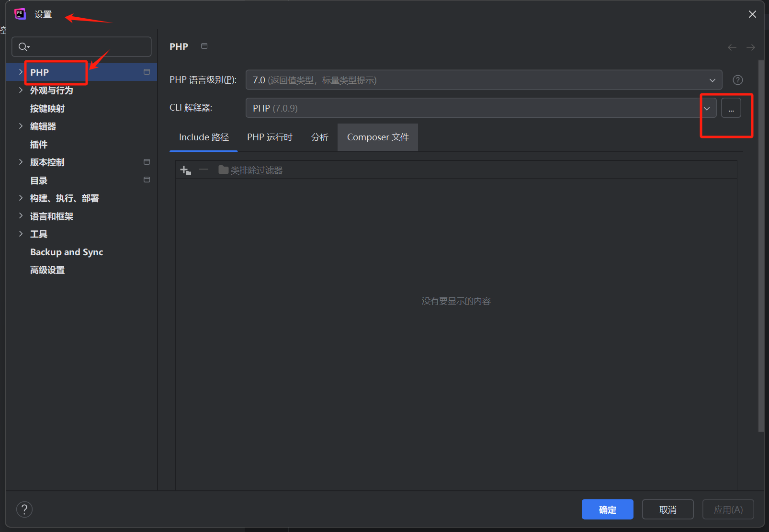Select 按键映射 in the settings tree

tap(47, 108)
